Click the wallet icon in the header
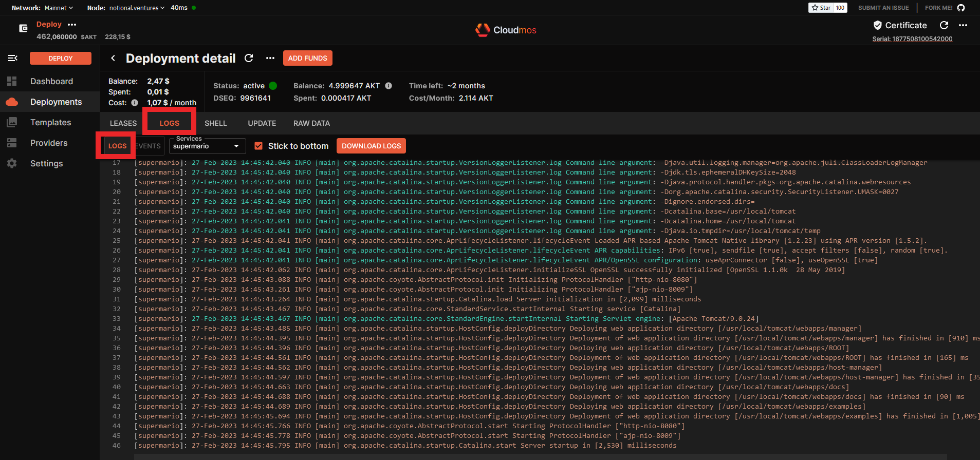 [x=23, y=28]
